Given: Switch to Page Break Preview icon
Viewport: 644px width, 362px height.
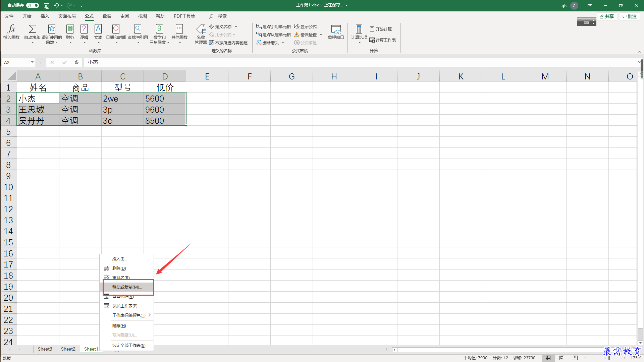Looking at the screenshot, I should point(575,358).
